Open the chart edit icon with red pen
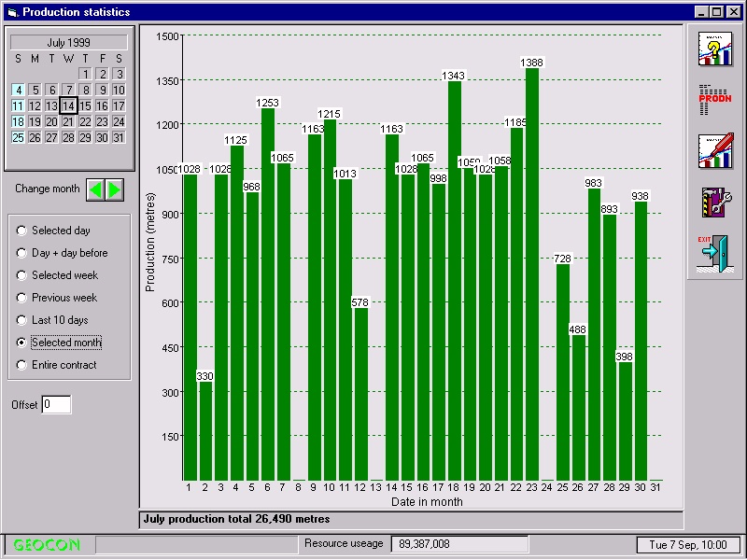 715,150
